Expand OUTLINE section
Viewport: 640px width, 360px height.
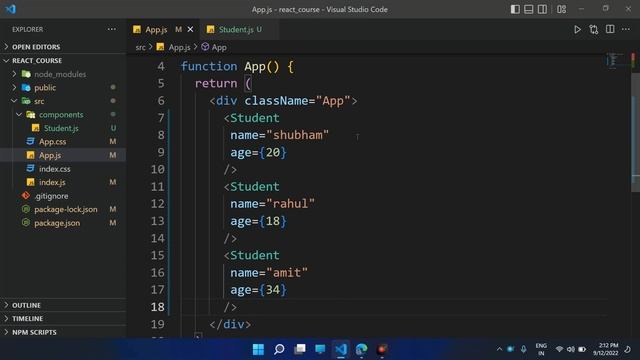click(26, 305)
